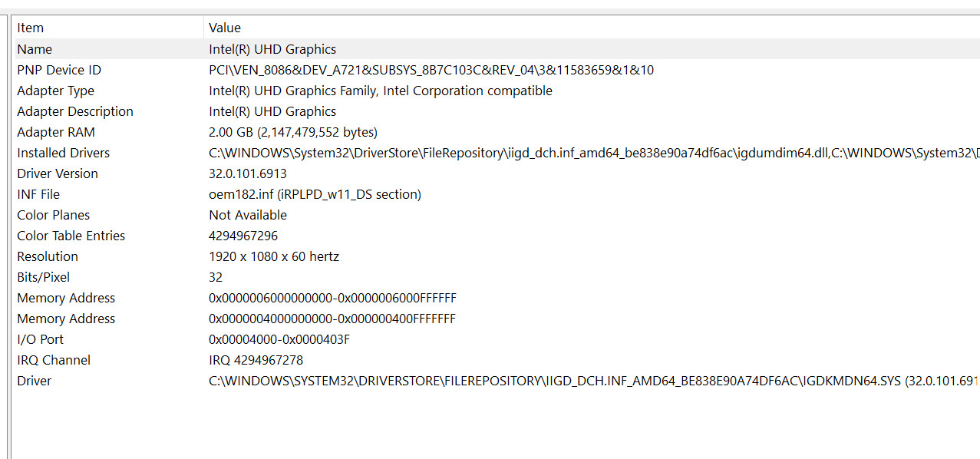
Task: Select the Color Planes row
Action: point(497,215)
